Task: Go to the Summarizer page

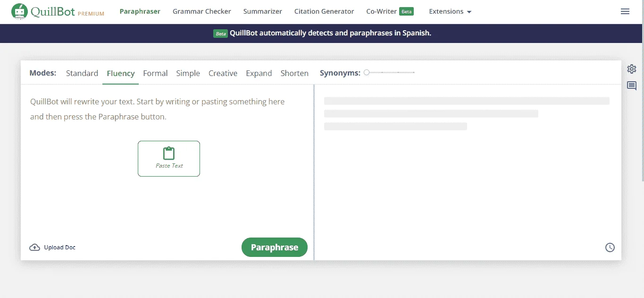Action: click(x=263, y=11)
